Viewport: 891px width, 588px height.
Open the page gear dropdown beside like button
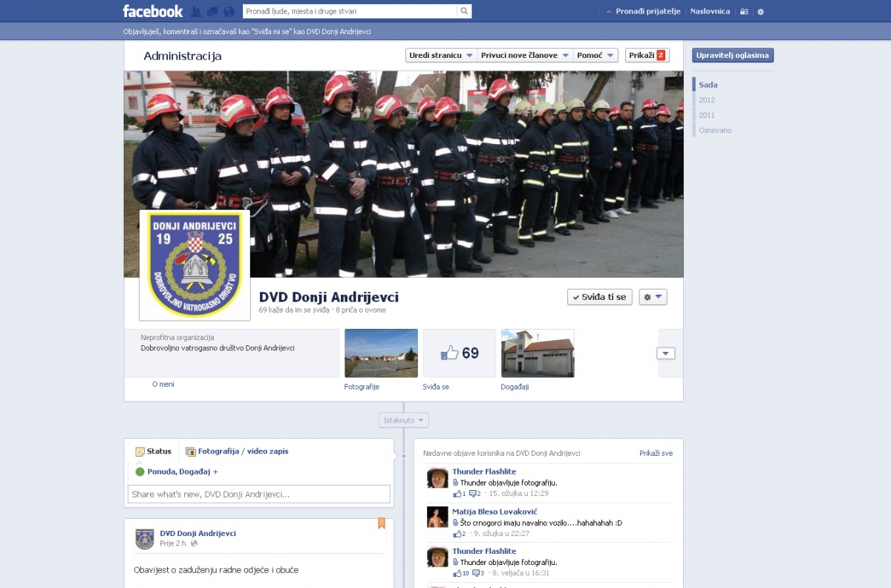pyautogui.click(x=652, y=297)
